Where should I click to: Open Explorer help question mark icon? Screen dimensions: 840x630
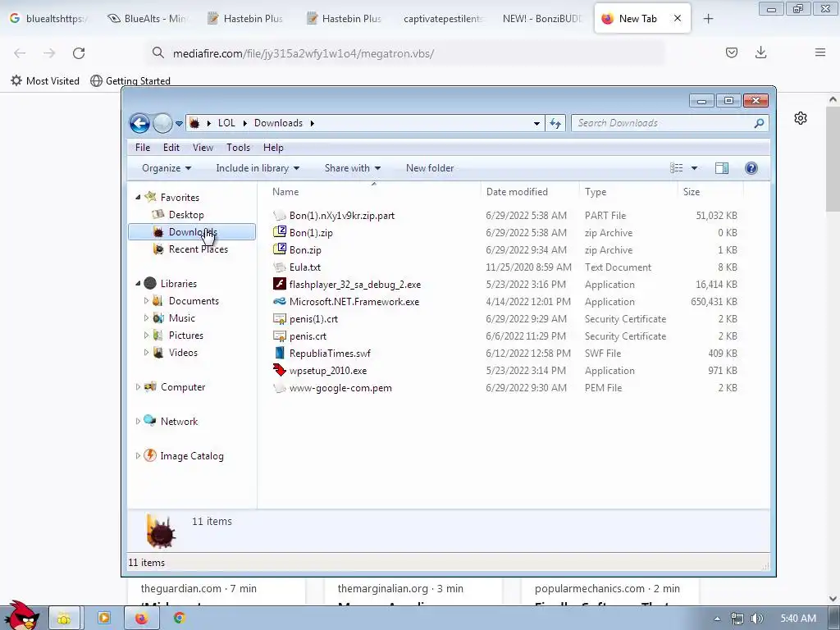coord(751,168)
